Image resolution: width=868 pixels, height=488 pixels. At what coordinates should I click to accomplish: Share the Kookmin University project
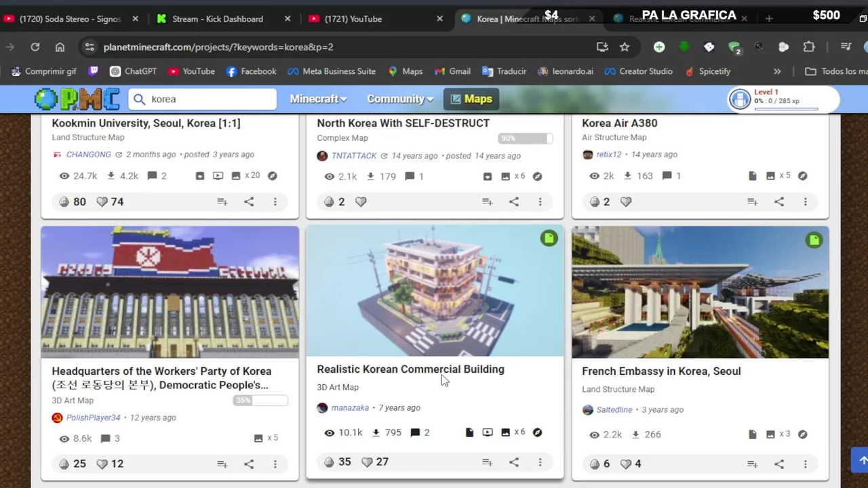[249, 202]
